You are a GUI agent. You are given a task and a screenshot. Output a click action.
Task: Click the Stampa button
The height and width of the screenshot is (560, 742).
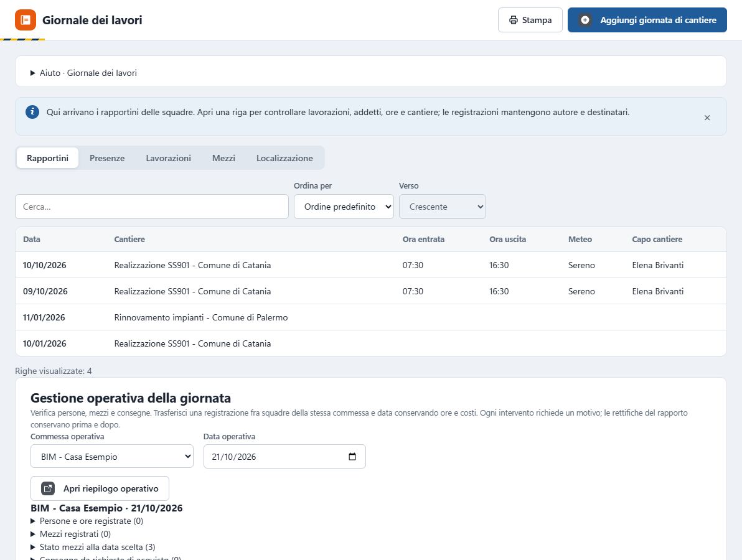(x=530, y=20)
